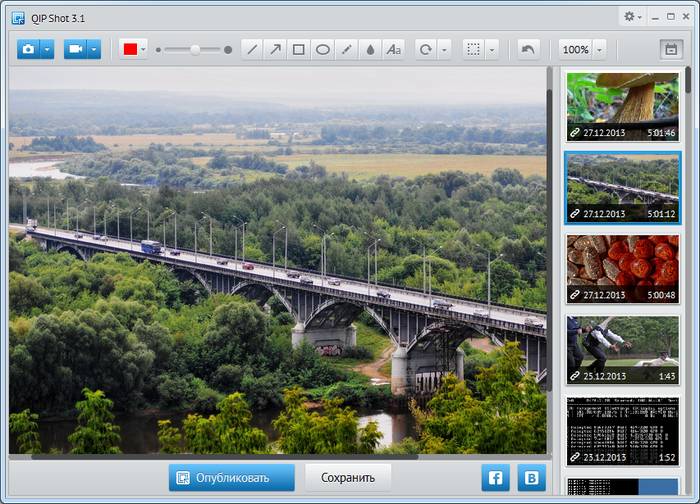Click the Опубликовать button
The image size is (700, 504).
(231, 477)
